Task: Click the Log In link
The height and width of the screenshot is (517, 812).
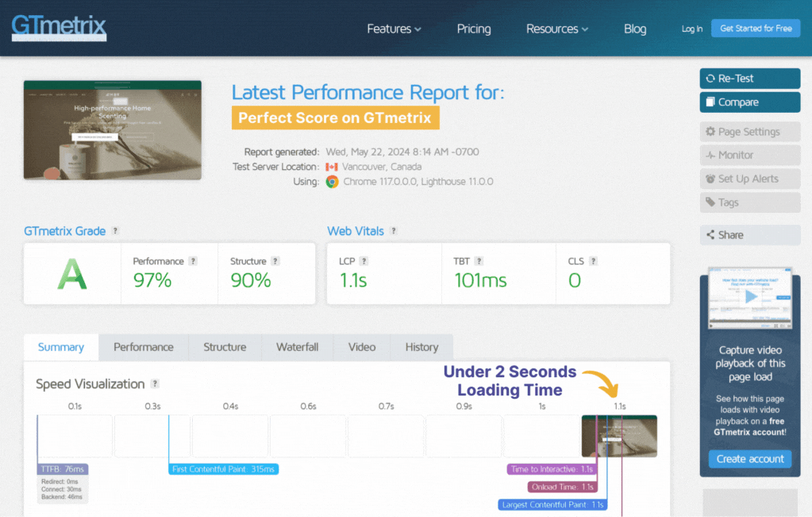Action: 692,29
